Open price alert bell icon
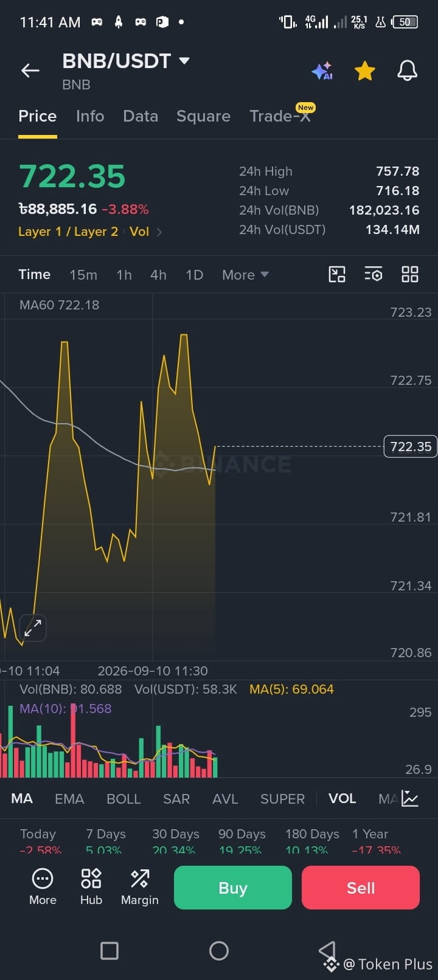This screenshot has height=980, width=438. 408,71
